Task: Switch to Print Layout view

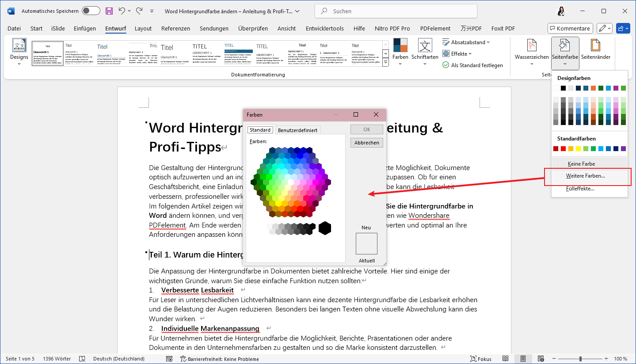Action: tap(523, 359)
